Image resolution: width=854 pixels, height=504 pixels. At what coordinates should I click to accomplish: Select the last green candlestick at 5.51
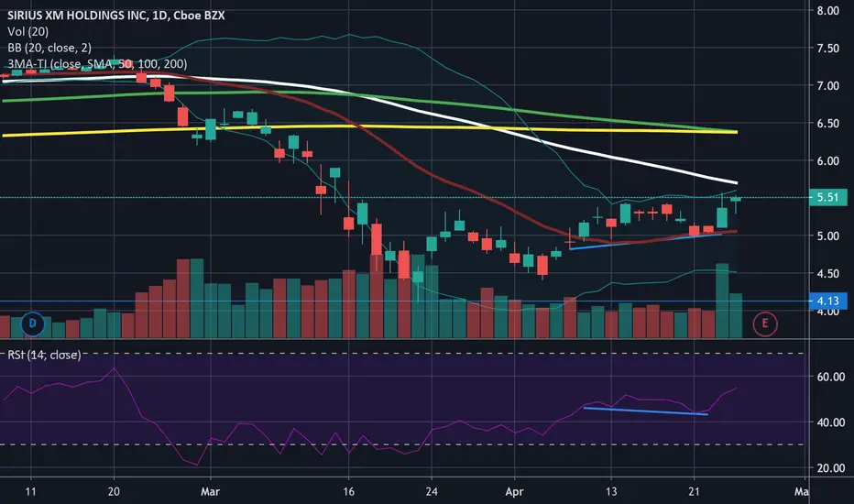pyautogui.click(x=736, y=200)
